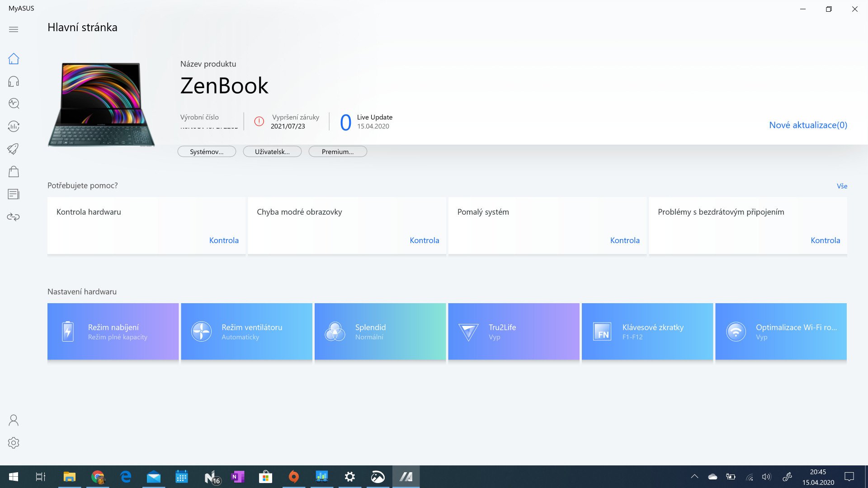Open the hamburger navigation menu

[x=14, y=29]
